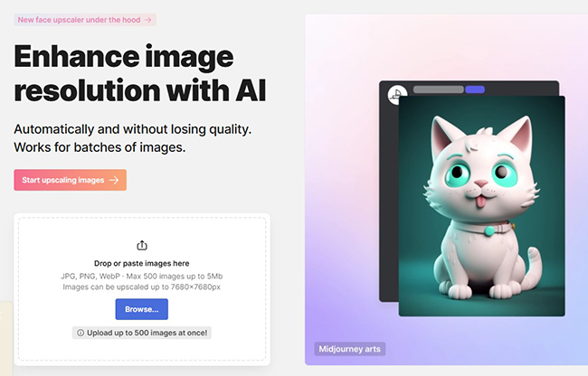Click the Drop or paste images here text
Image resolution: width=588 pixels, height=376 pixels.
[142, 264]
